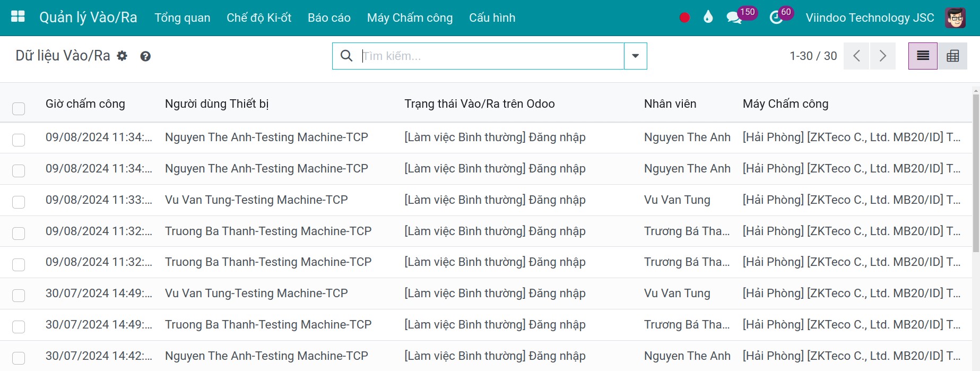Viewport: 980px width, 371px height.
Task: Open activities clock with 60 badge
Action: [x=781, y=16]
